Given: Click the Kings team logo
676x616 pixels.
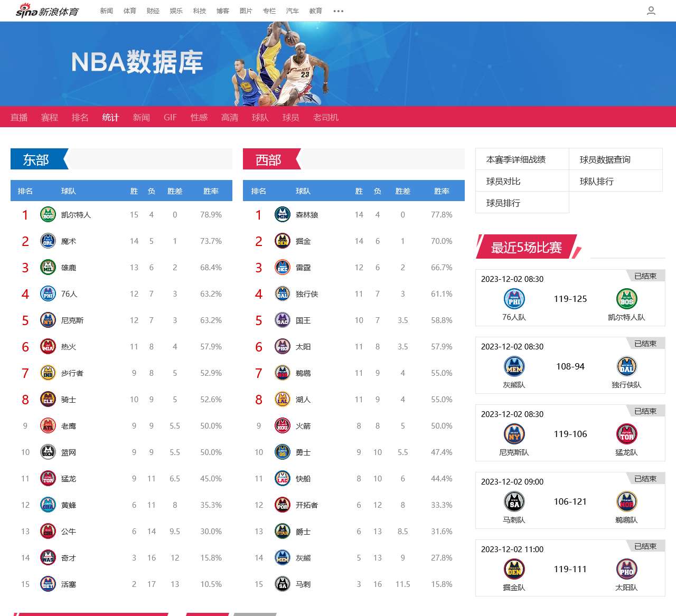Looking at the screenshot, I should point(283,320).
